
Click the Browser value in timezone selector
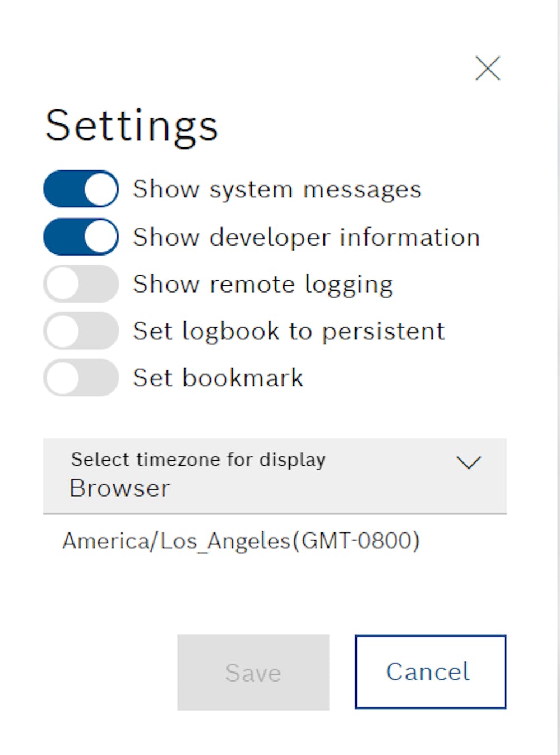[x=119, y=489]
